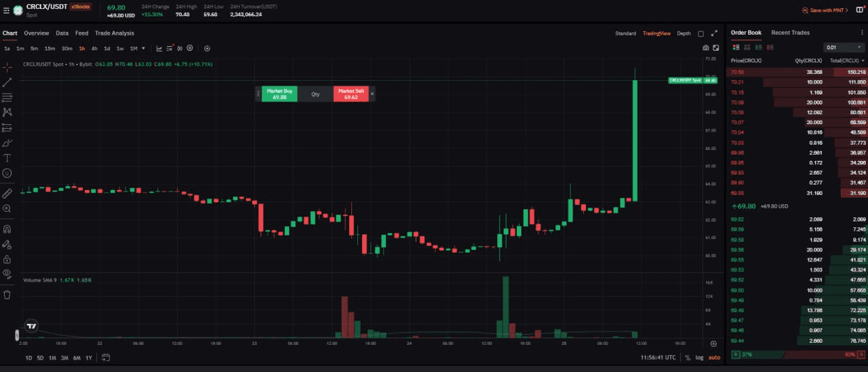Select the trend line drawing tool

7,82
